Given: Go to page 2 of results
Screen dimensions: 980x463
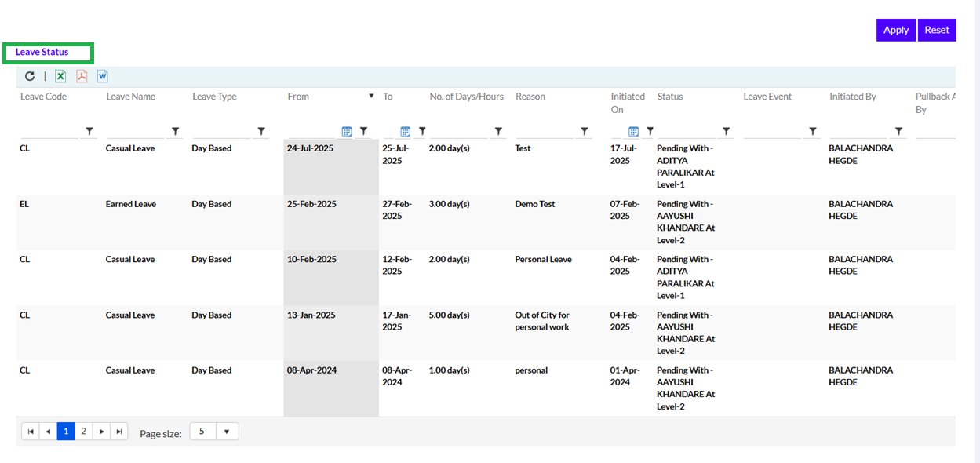Looking at the screenshot, I should point(83,432).
